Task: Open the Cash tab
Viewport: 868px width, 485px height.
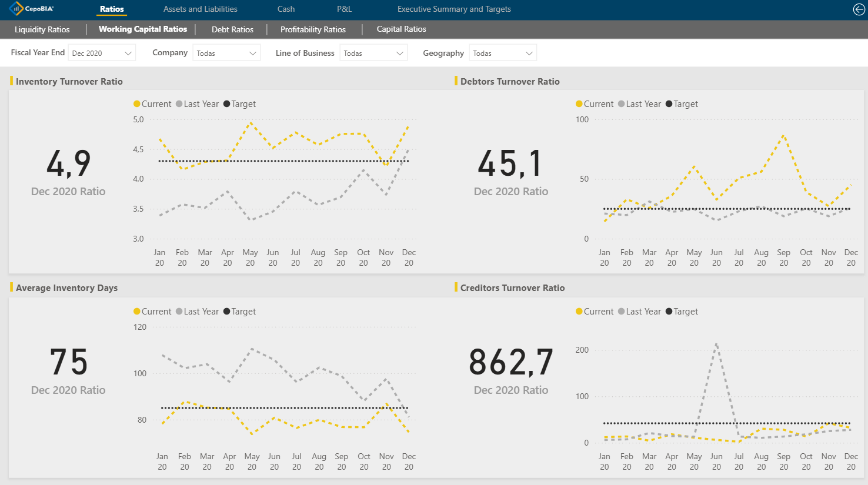Action: pyautogui.click(x=286, y=9)
